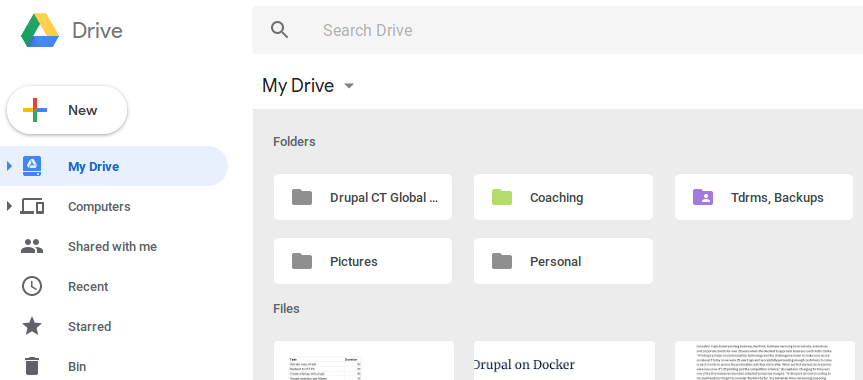Select the Pictures folder name

coord(354,262)
